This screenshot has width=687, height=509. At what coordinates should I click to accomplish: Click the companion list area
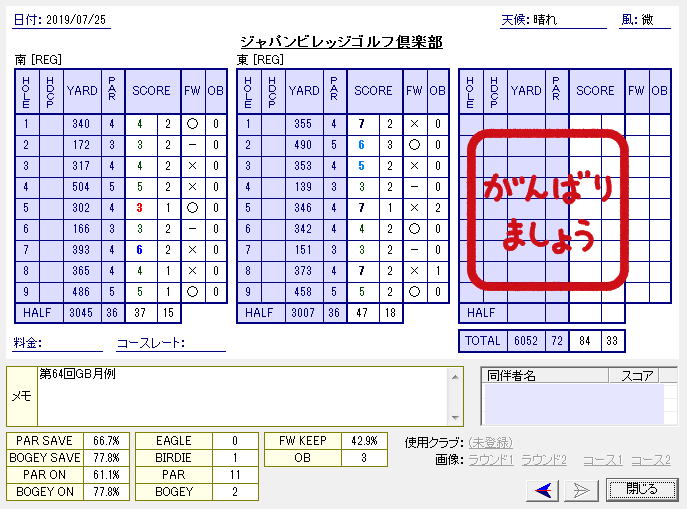574,403
